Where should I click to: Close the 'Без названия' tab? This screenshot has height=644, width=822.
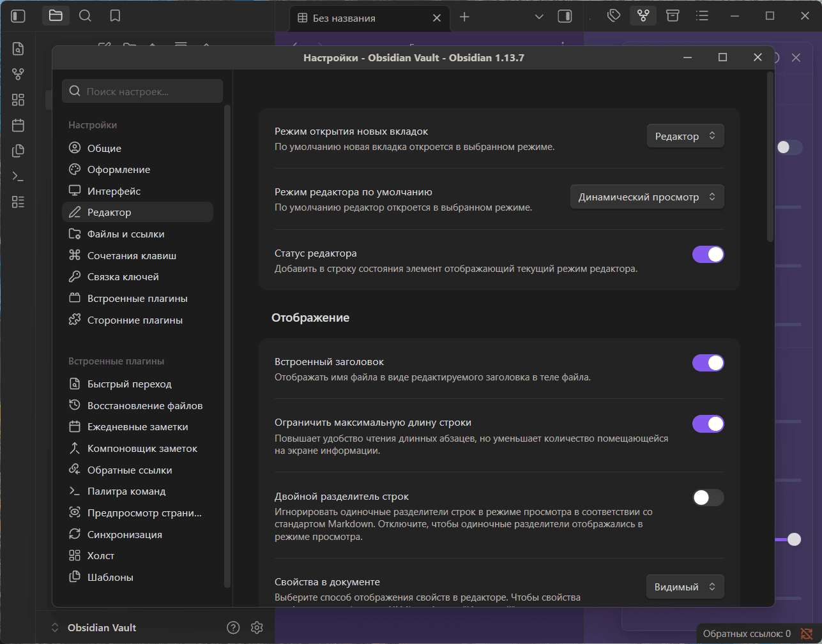pos(437,18)
